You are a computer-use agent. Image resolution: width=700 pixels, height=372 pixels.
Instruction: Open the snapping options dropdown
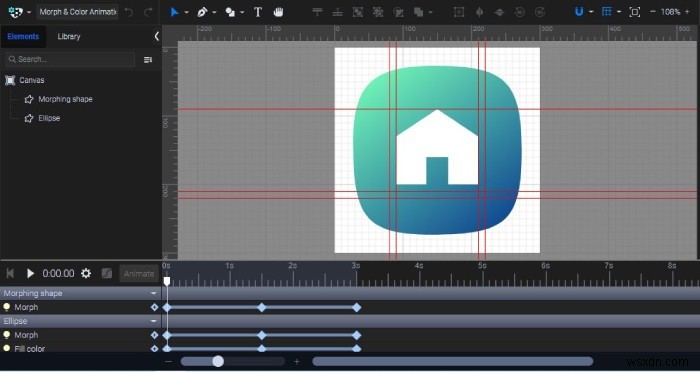tap(591, 13)
